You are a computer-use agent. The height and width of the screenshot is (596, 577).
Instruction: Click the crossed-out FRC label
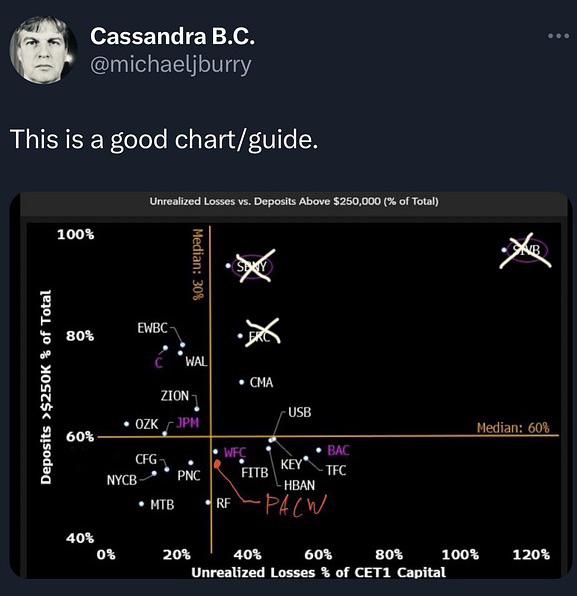(260, 336)
